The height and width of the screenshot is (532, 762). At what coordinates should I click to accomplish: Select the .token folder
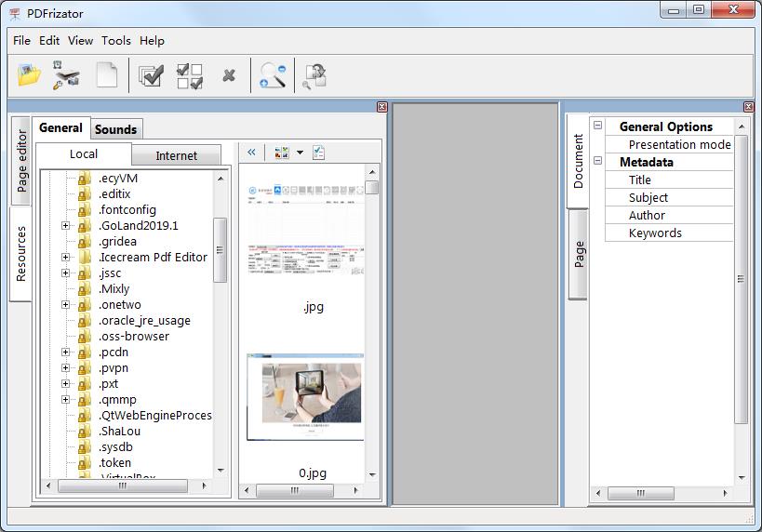pyautogui.click(x=115, y=462)
